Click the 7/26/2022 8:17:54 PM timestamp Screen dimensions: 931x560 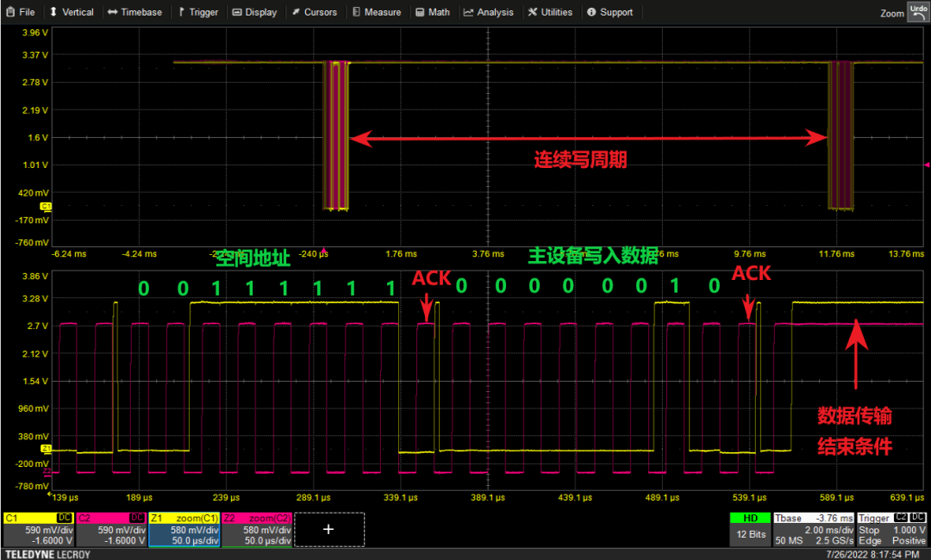(872, 554)
